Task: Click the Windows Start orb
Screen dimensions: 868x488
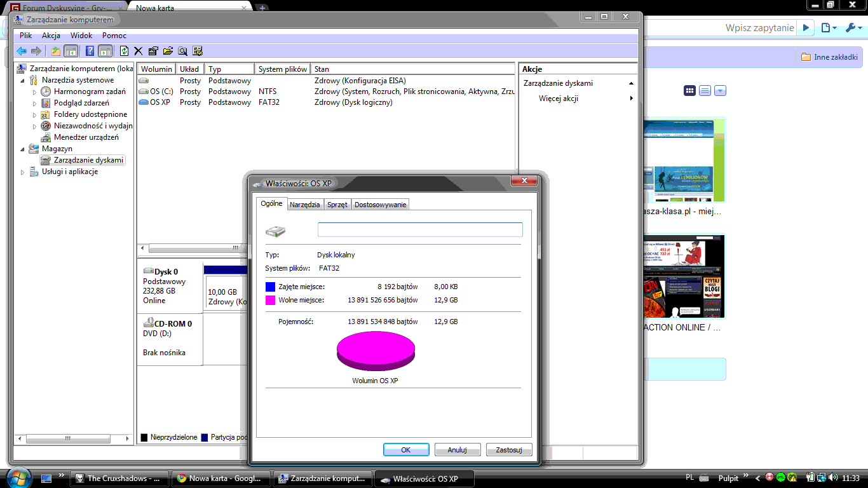Action: (x=17, y=477)
